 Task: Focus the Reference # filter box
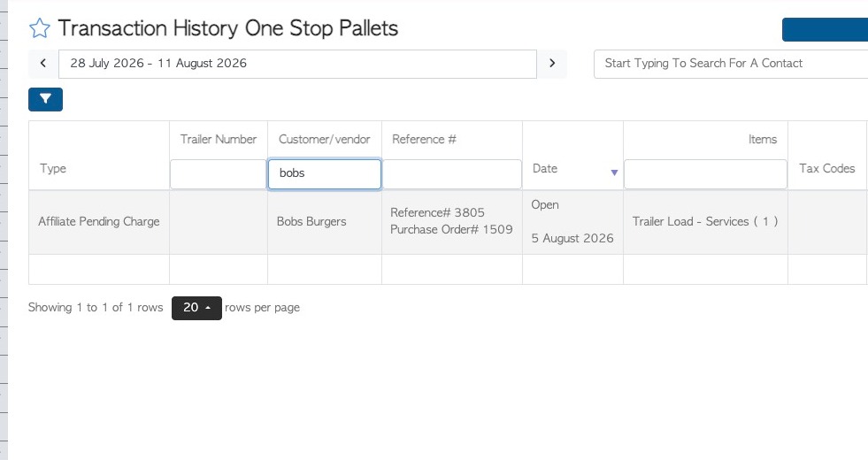(452, 173)
